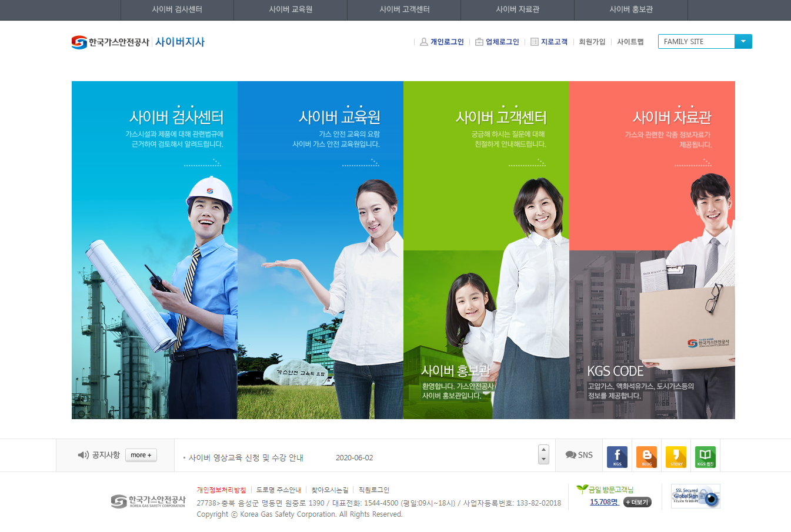Screen dimensions: 791x532
Task: Click the SNS speech bubble icon
Action: click(x=569, y=454)
